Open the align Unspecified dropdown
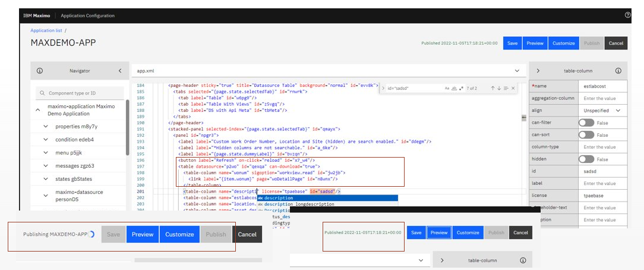The image size is (644, 270). (x=602, y=111)
